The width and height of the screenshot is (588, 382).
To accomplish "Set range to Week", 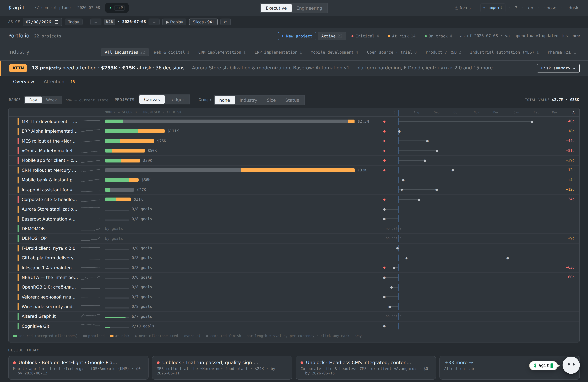I will (x=51, y=100).
